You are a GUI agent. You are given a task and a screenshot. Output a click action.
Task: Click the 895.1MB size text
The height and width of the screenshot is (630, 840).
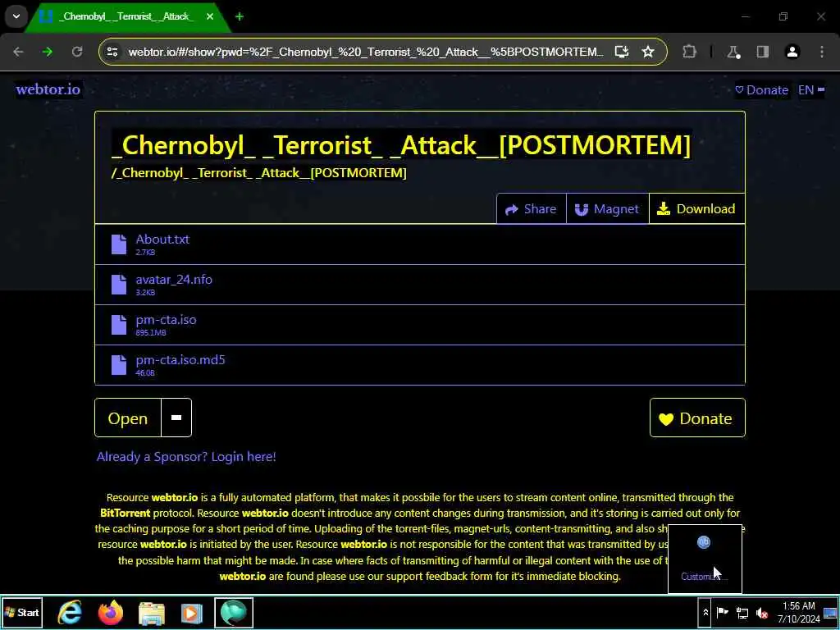pos(151,333)
